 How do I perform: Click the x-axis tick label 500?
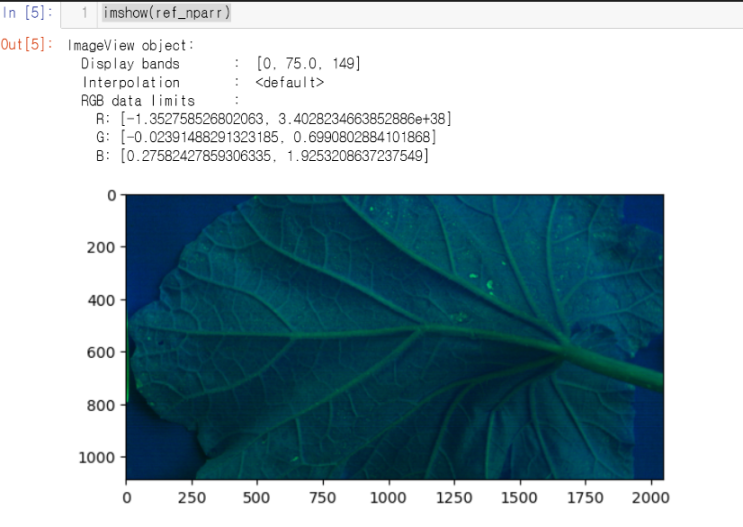[257, 498]
